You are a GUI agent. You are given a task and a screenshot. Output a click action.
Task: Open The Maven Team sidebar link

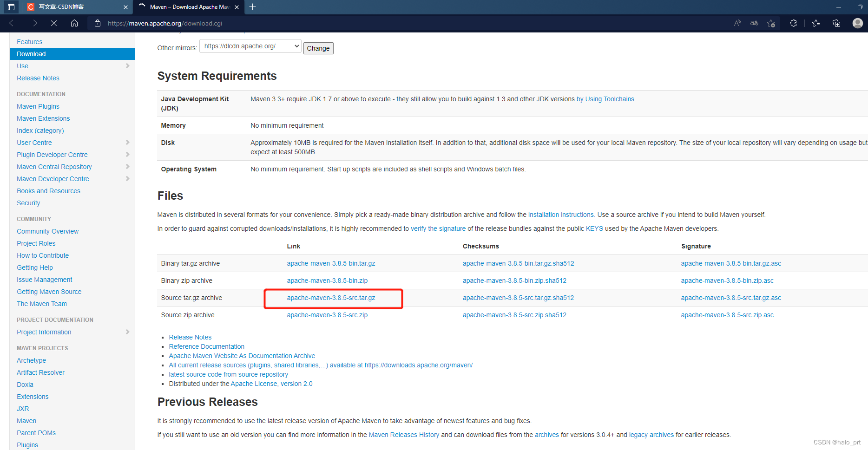point(42,304)
